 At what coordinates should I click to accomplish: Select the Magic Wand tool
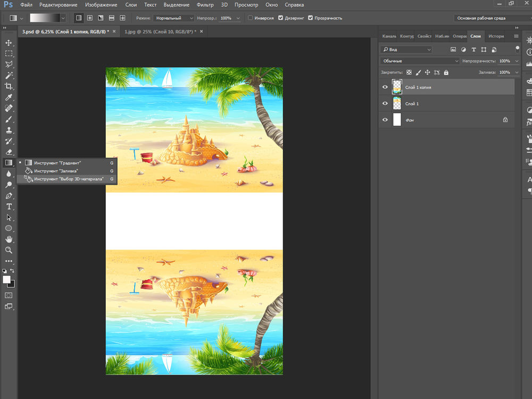pos(9,75)
